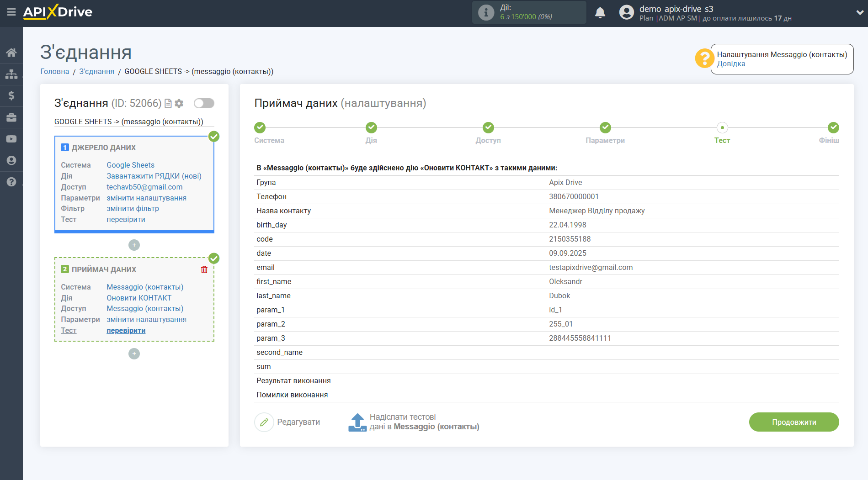The height and width of the screenshot is (480, 868).
Task: Click the Редагувати edit button
Action: (x=288, y=422)
